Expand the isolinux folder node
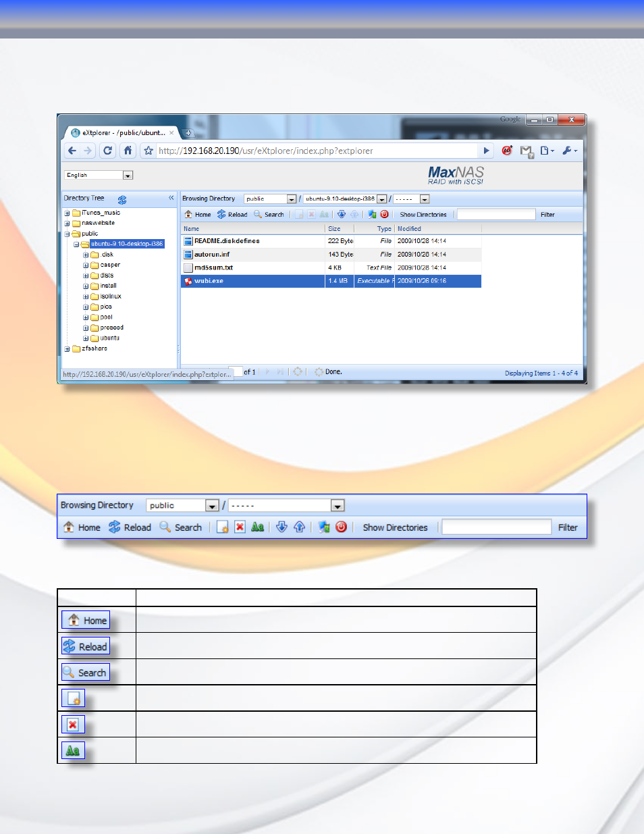 [86, 296]
